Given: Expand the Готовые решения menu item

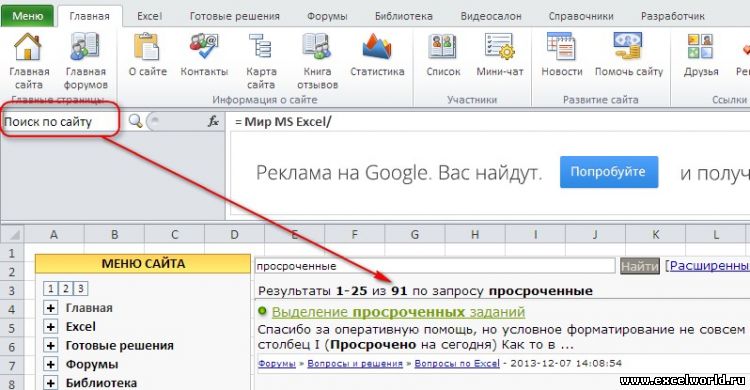Looking at the screenshot, I should point(50,345).
